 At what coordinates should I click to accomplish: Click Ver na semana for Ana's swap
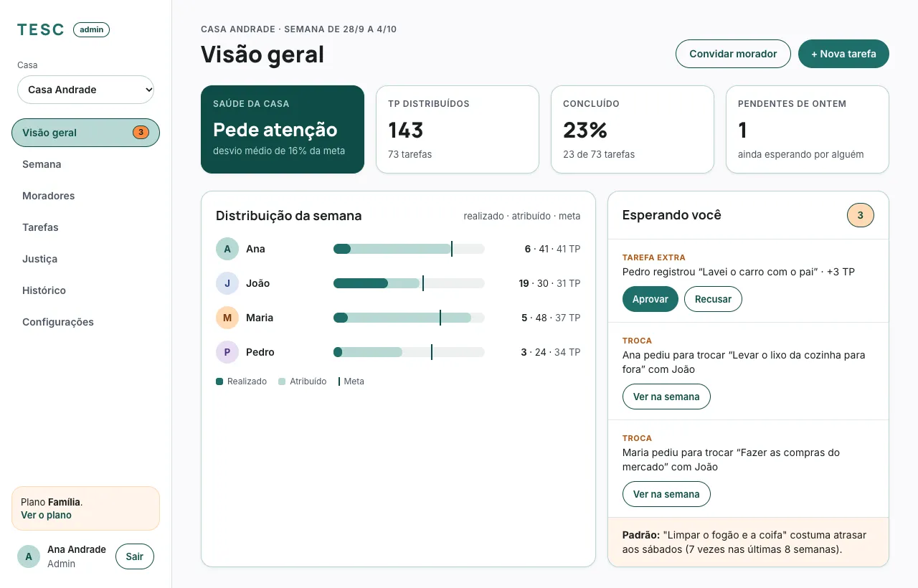(x=666, y=397)
